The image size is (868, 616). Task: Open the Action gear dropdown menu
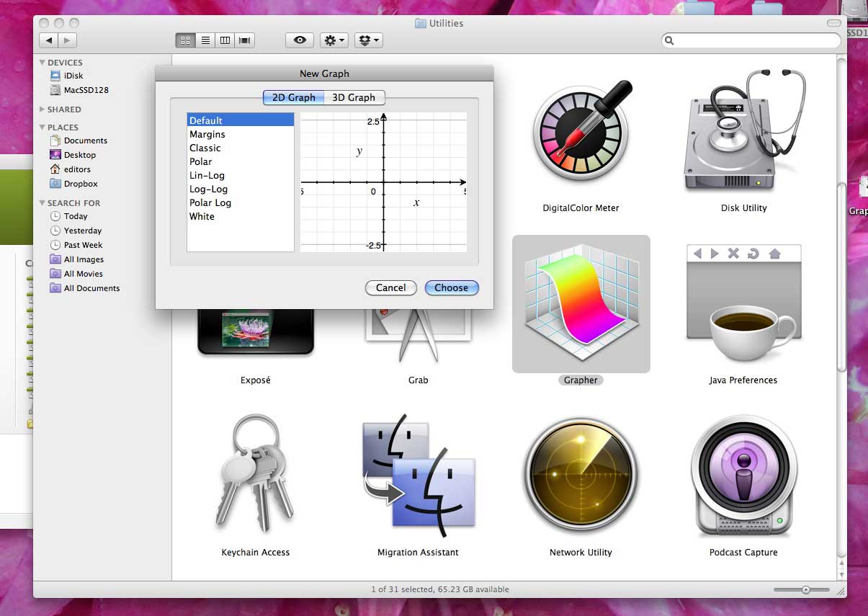[335, 40]
